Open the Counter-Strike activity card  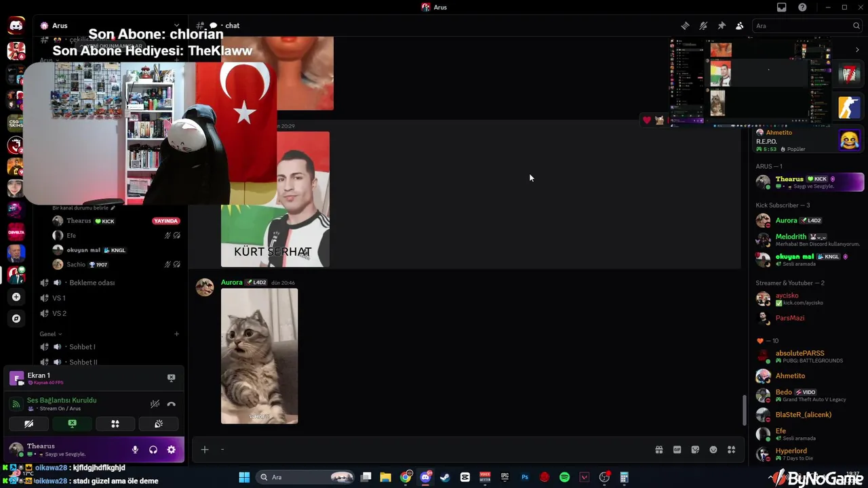point(849,107)
